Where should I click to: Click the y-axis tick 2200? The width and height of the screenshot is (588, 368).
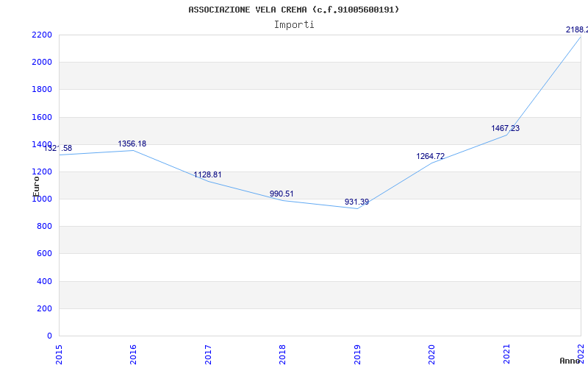point(42,35)
